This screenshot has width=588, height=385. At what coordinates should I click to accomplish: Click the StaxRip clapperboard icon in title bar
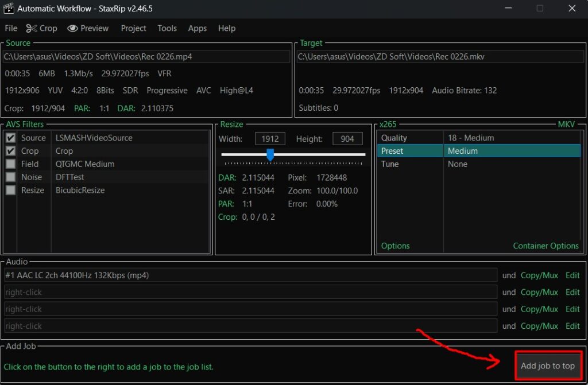8,9
